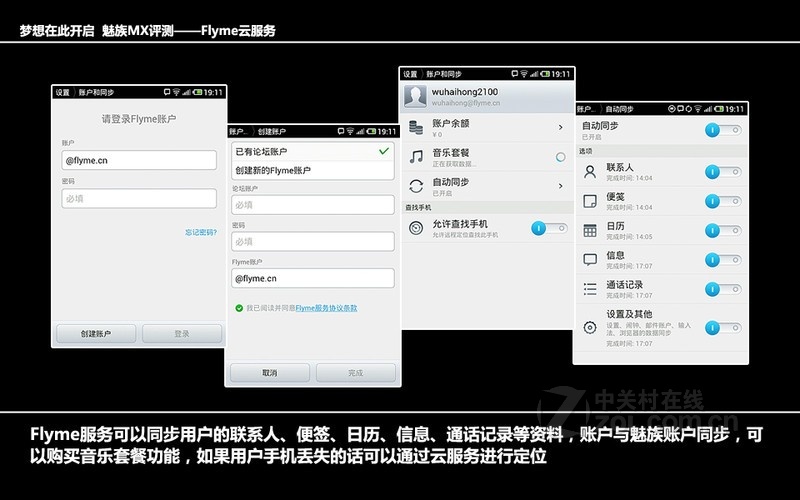Toggle the agreement checkbox for Flyme terms

pos(239,308)
